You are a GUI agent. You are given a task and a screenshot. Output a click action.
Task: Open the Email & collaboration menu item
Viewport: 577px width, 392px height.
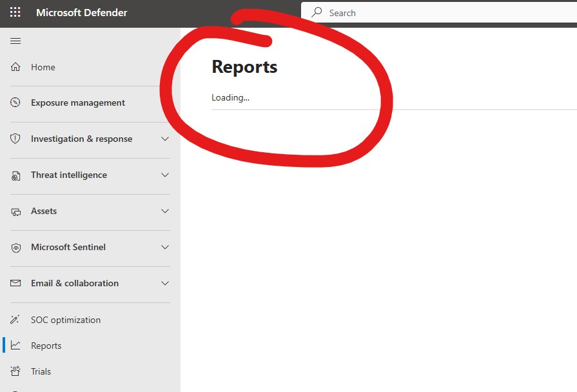point(75,283)
